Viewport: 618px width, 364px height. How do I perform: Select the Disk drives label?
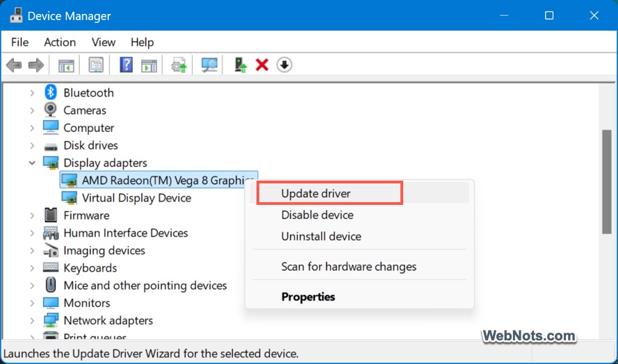(x=90, y=145)
